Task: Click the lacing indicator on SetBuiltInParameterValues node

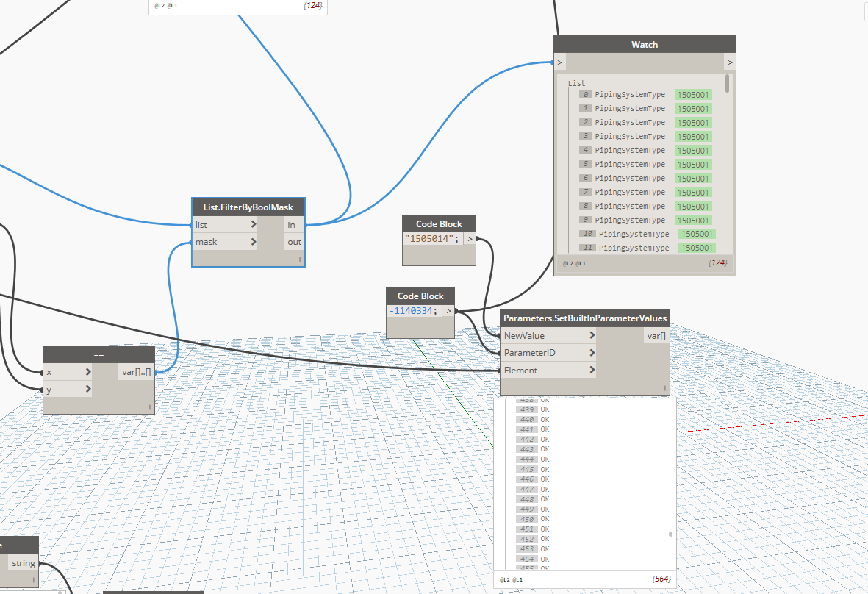Action: pos(665,388)
